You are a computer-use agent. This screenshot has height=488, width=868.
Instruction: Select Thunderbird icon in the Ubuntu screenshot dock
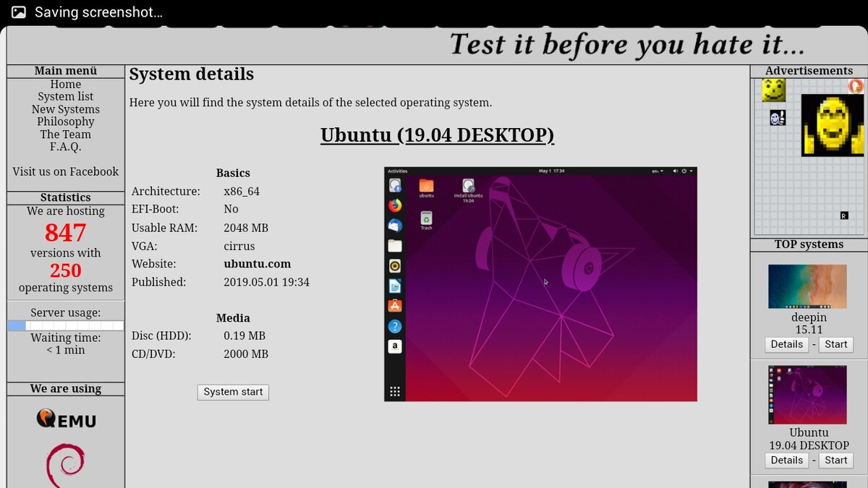(395, 226)
